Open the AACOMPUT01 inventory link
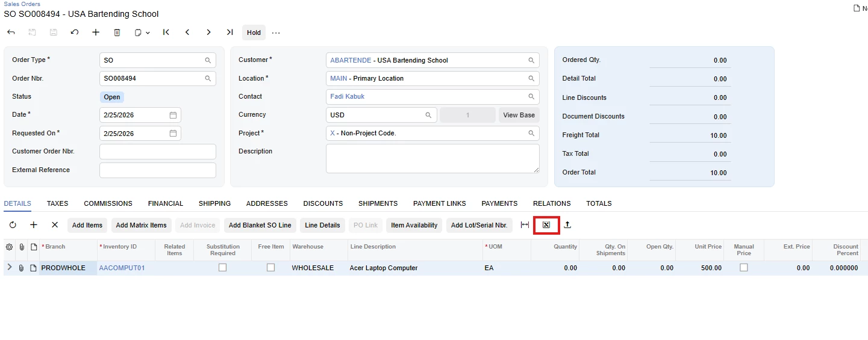The width and height of the screenshot is (868, 340). point(122,268)
